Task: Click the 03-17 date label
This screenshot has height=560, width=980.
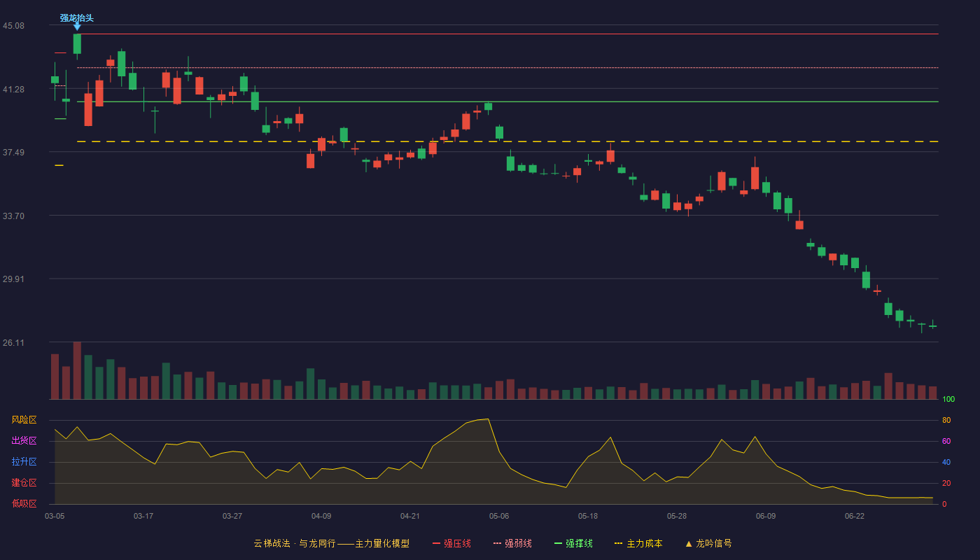Action: coord(143,516)
